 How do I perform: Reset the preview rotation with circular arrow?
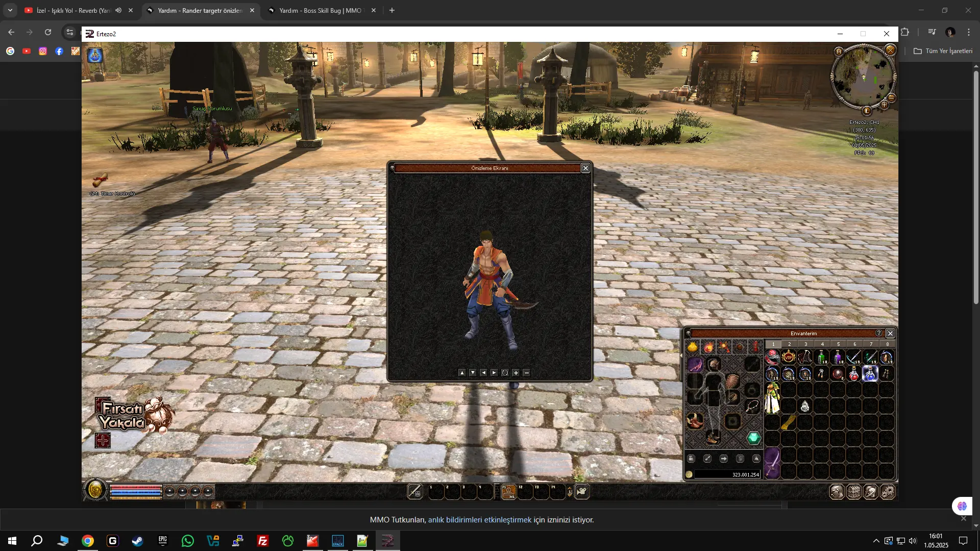click(x=505, y=373)
